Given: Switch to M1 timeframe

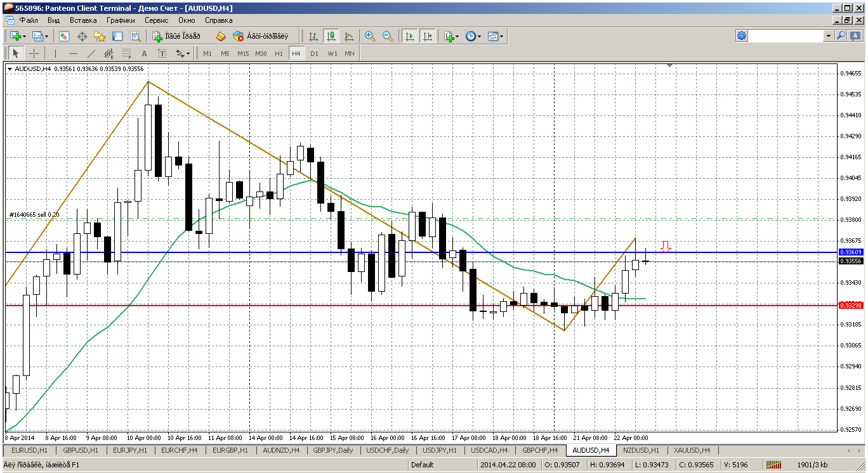Looking at the screenshot, I should click(207, 53).
